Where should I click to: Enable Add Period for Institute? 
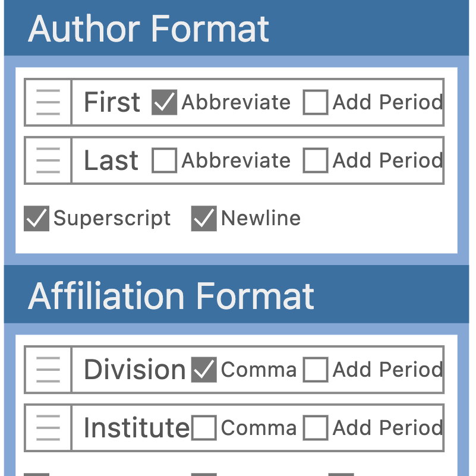coord(316,428)
